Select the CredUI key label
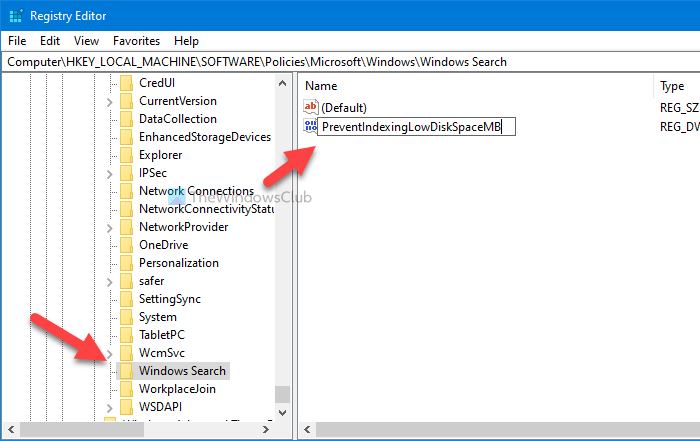700x441 pixels. tap(157, 83)
